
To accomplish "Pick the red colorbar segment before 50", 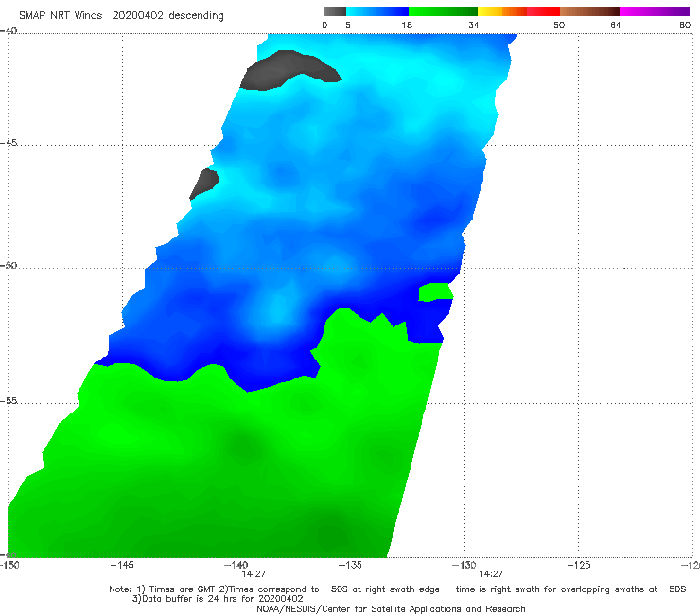I will 543,11.
